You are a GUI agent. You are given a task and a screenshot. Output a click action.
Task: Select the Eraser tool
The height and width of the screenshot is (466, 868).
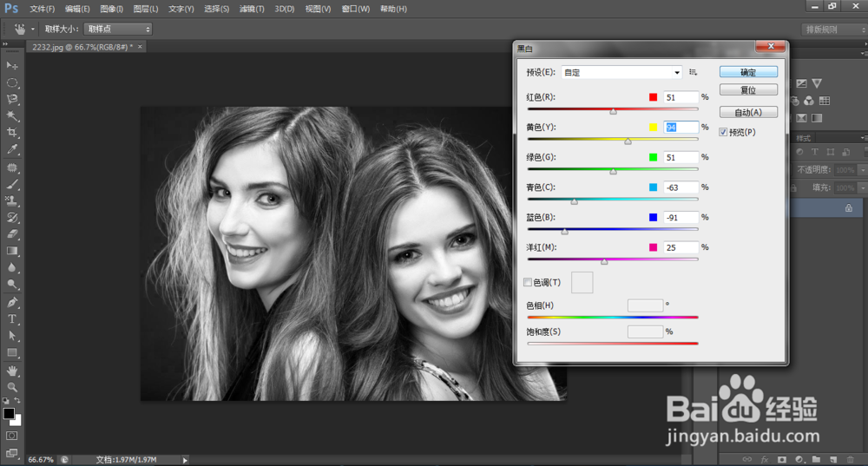(x=11, y=234)
